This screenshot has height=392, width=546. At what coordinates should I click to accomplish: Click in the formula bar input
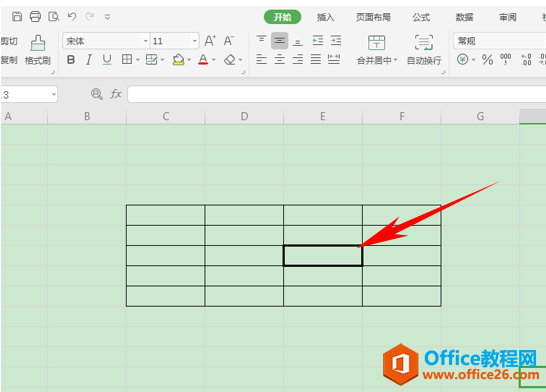pyautogui.click(x=337, y=94)
